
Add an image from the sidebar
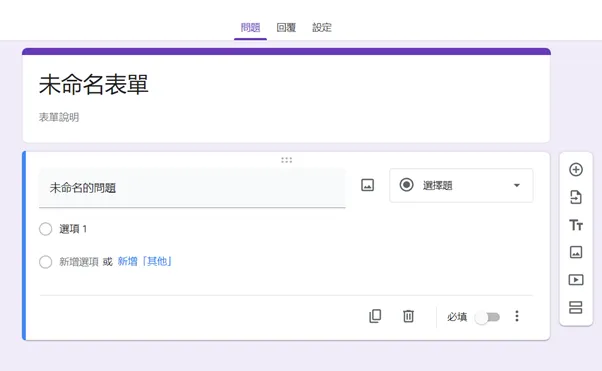[x=576, y=252]
